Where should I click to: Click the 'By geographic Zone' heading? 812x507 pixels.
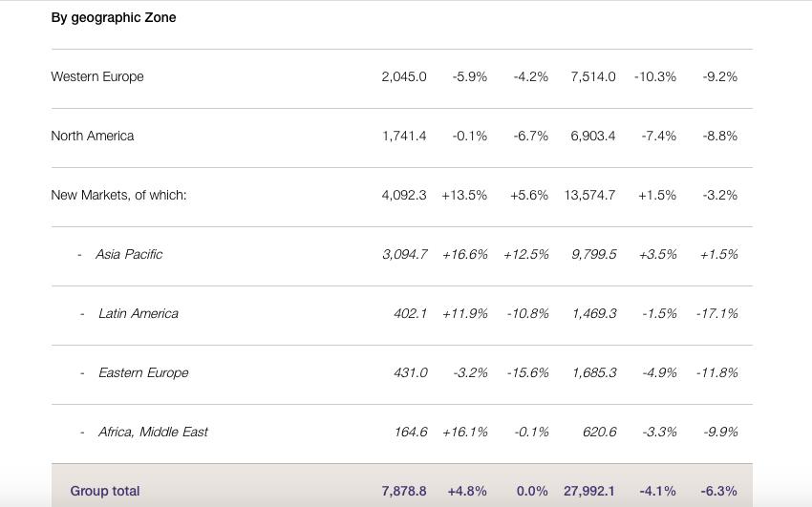pyautogui.click(x=114, y=17)
